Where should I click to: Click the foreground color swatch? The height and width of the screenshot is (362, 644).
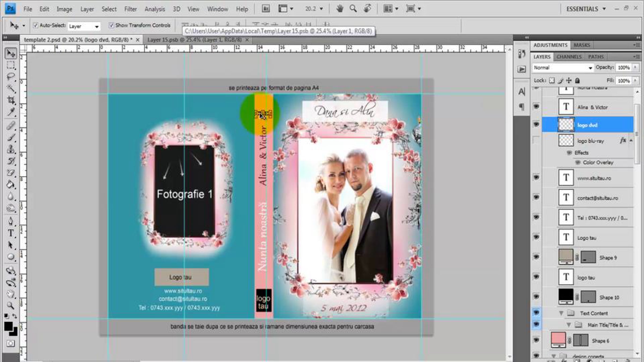(8, 326)
